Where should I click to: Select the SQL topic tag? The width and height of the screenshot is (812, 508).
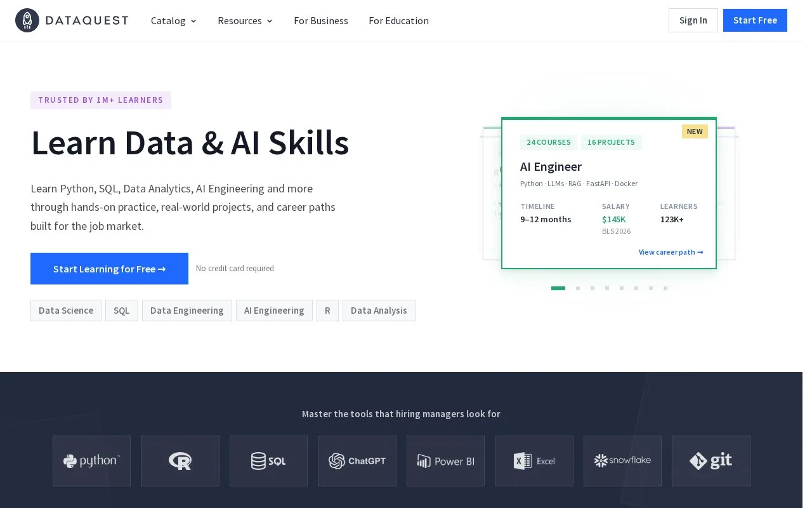click(x=122, y=311)
